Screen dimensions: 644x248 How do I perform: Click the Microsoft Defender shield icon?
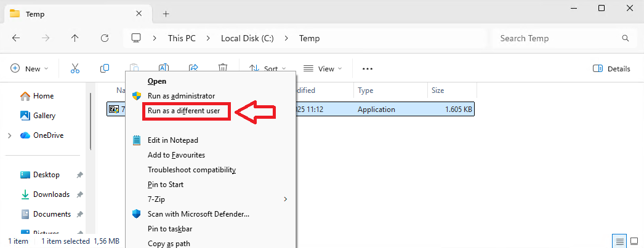click(136, 214)
